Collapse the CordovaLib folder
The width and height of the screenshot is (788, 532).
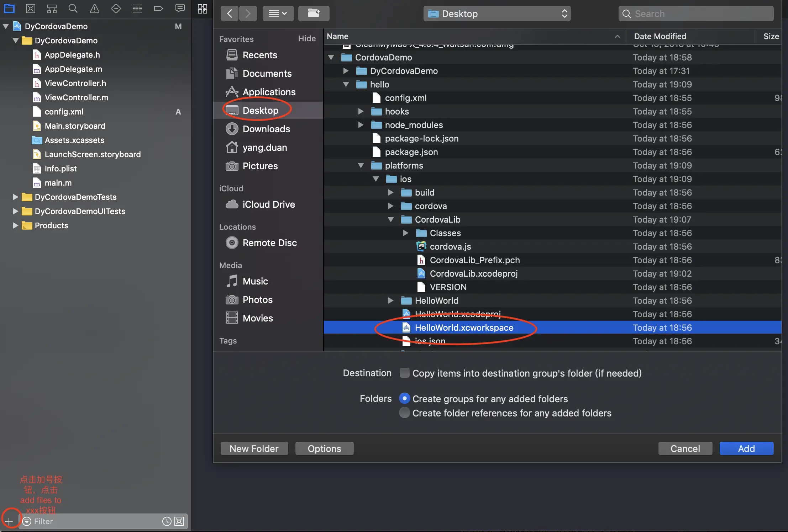tap(391, 219)
